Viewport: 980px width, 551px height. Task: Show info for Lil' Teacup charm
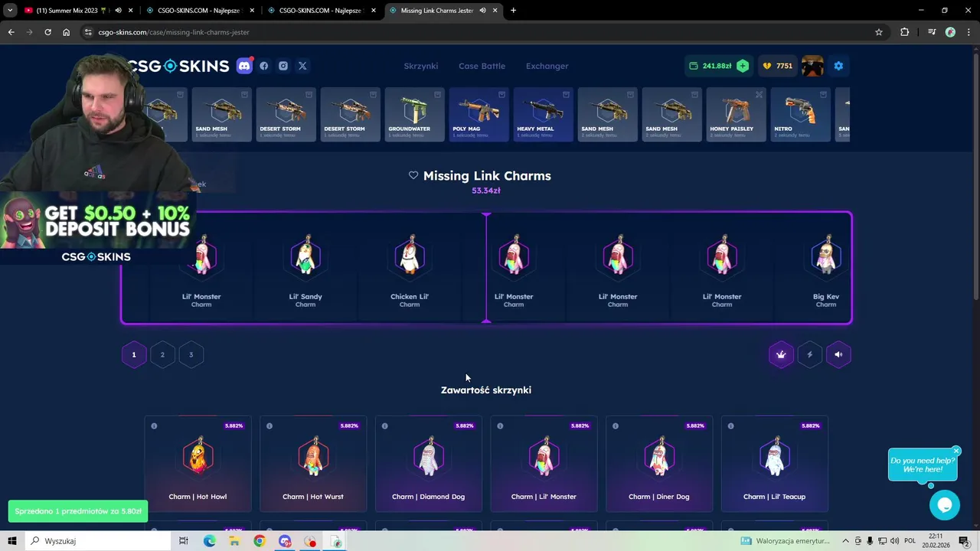click(x=731, y=426)
